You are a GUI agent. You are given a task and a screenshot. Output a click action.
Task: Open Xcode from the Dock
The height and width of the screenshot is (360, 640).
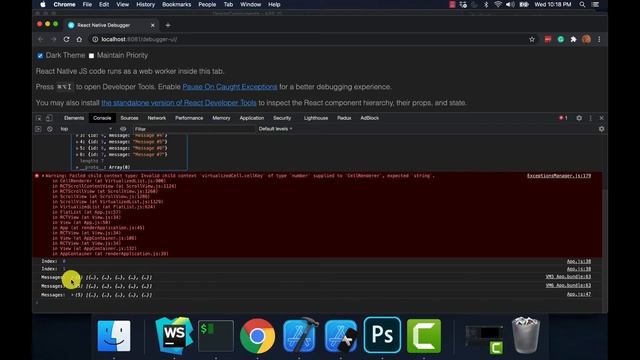pos(300,336)
